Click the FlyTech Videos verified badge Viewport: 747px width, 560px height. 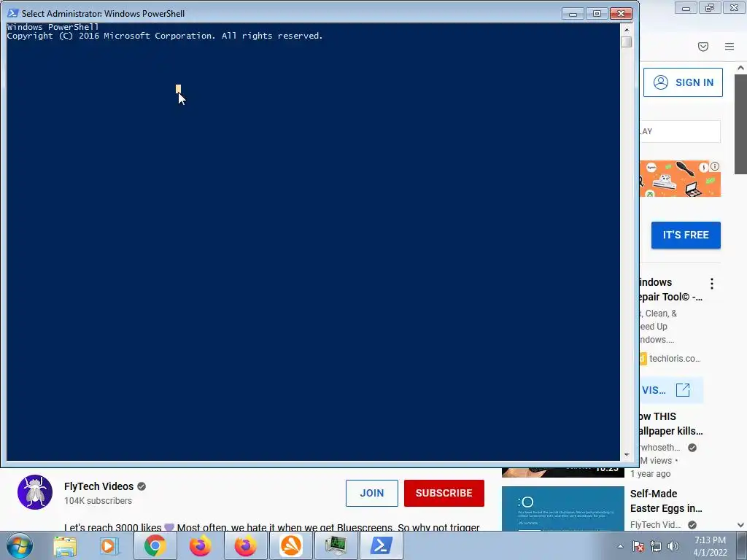pos(142,486)
